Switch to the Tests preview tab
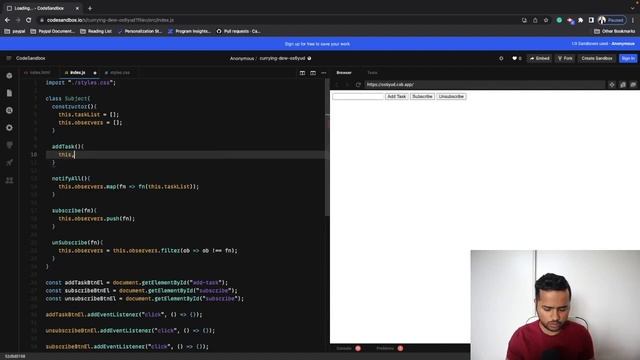The width and height of the screenshot is (640, 360). [x=372, y=73]
